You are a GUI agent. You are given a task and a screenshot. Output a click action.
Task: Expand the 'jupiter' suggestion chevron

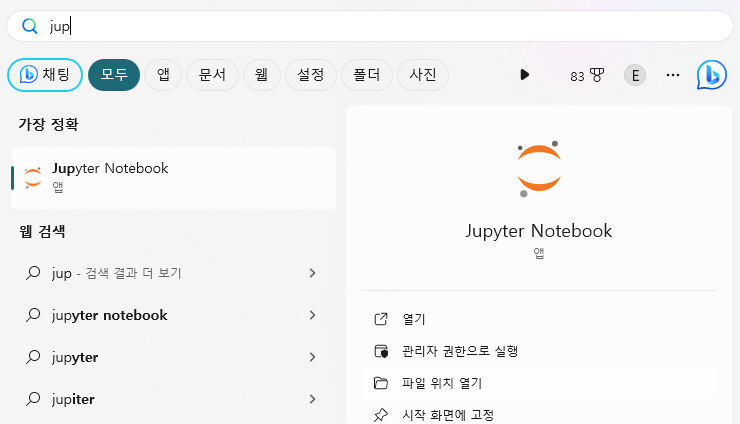[x=312, y=399]
